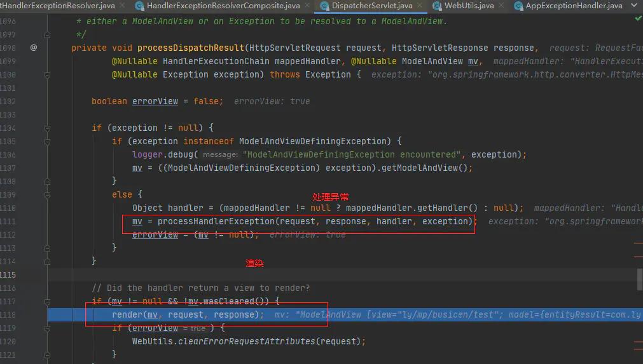
Task: Open the AppExceptionHandler.java tab
Action: pos(573,6)
